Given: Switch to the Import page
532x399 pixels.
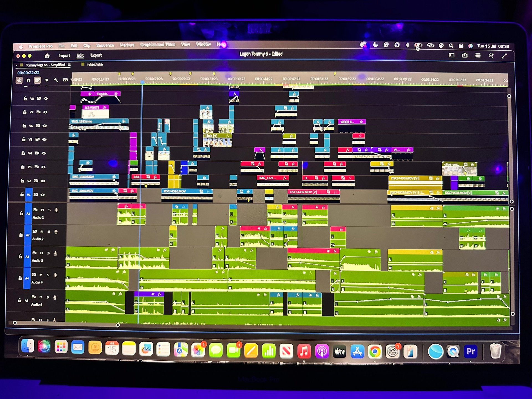Looking at the screenshot, I should [64, 56].
